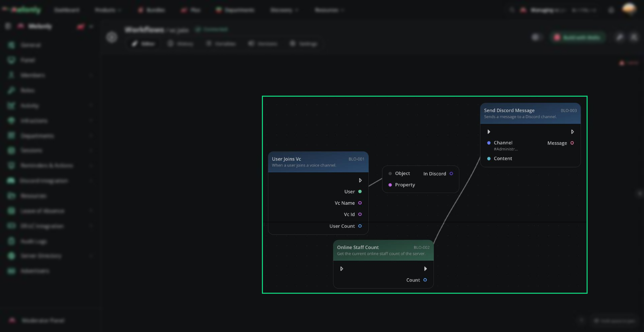Click the In Discord output port
This screenshot has width=644, height=332.
[x=451, y=174]
